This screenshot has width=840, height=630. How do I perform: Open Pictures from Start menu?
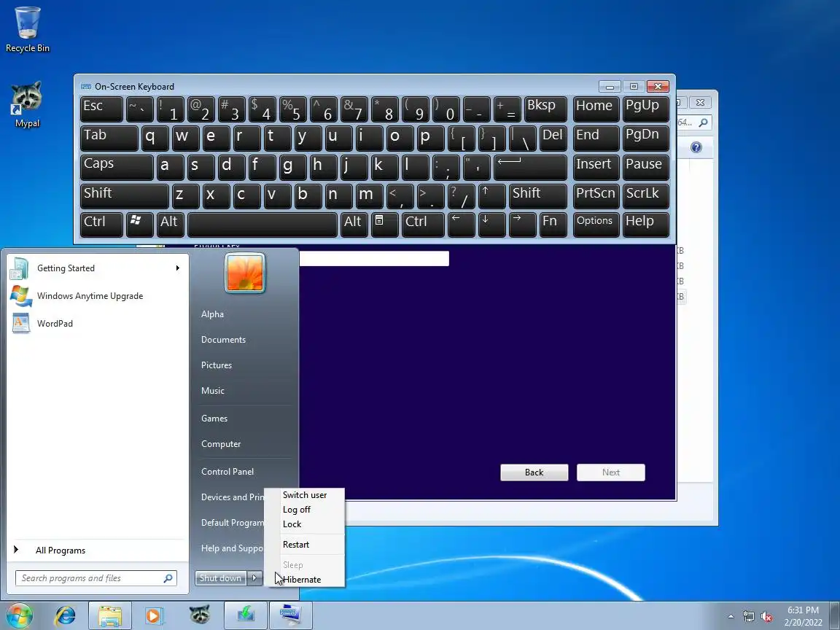pyautogui.click(x=217, y=365)
